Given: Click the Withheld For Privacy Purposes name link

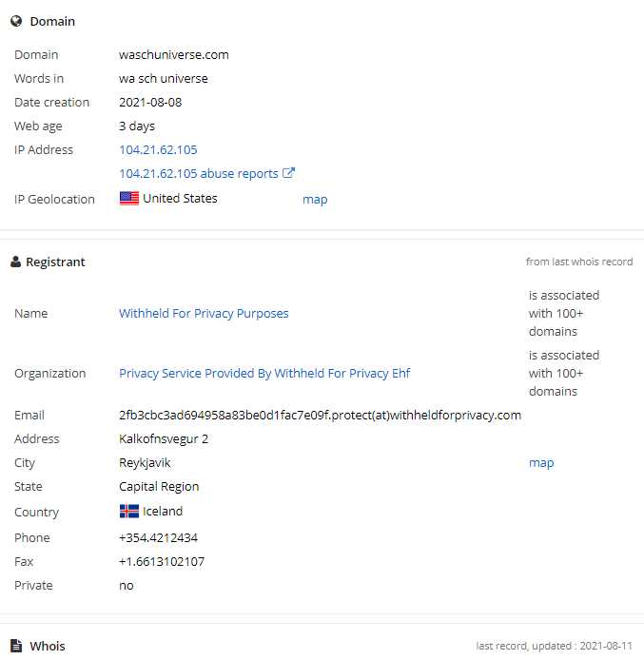Looking at the screenshot, I should click(204, 313).
